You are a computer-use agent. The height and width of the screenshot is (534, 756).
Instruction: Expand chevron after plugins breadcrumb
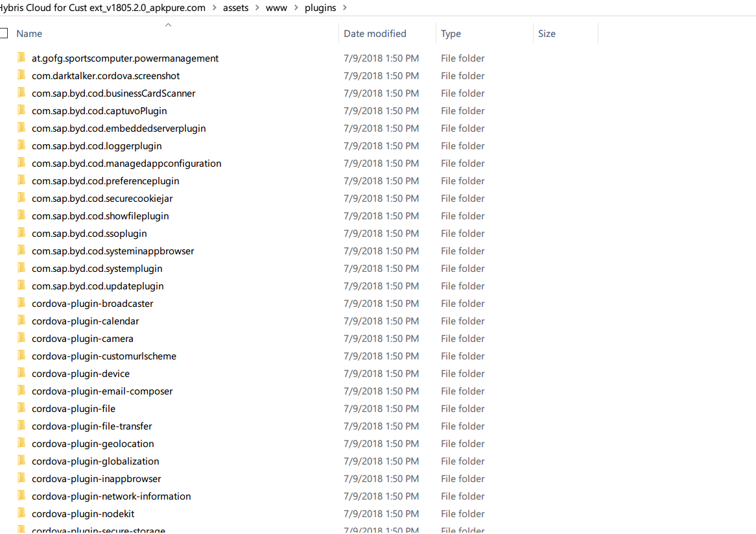[x=345, y=8]
